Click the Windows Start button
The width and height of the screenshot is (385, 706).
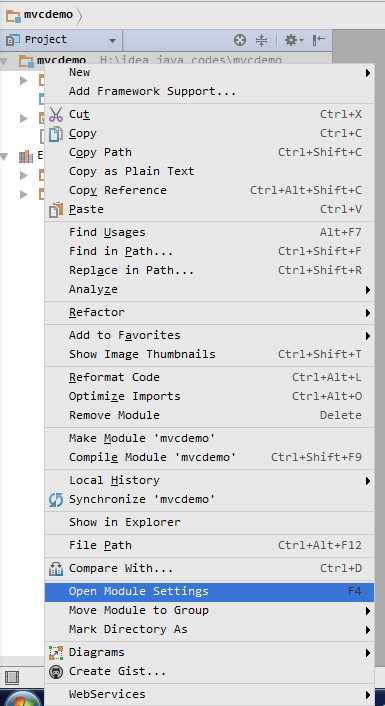click(x=22, y=698)
